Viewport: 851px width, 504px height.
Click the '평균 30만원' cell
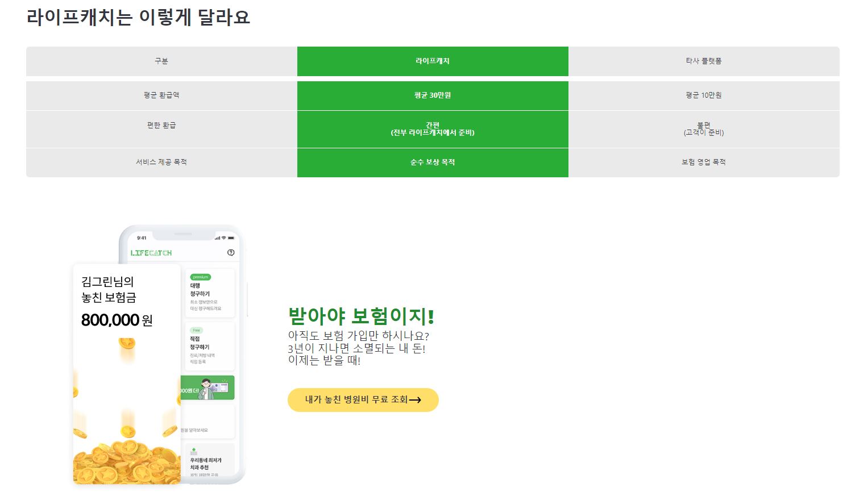coord(433,95)
